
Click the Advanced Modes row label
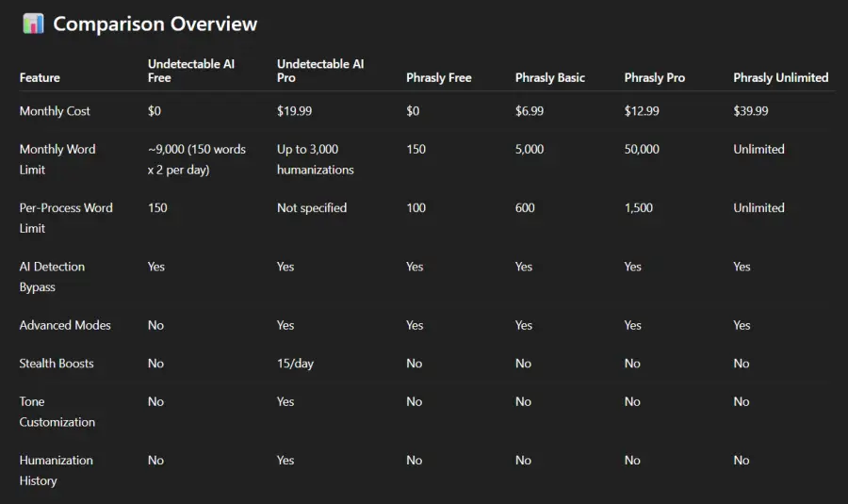point(65,325)
